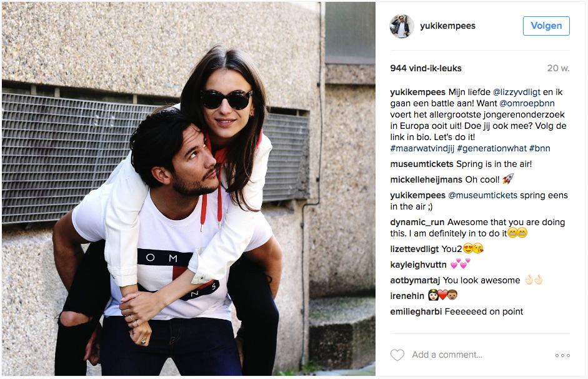
Task: Open lizettevdligt commenter profile
Action: coord(414,249)
